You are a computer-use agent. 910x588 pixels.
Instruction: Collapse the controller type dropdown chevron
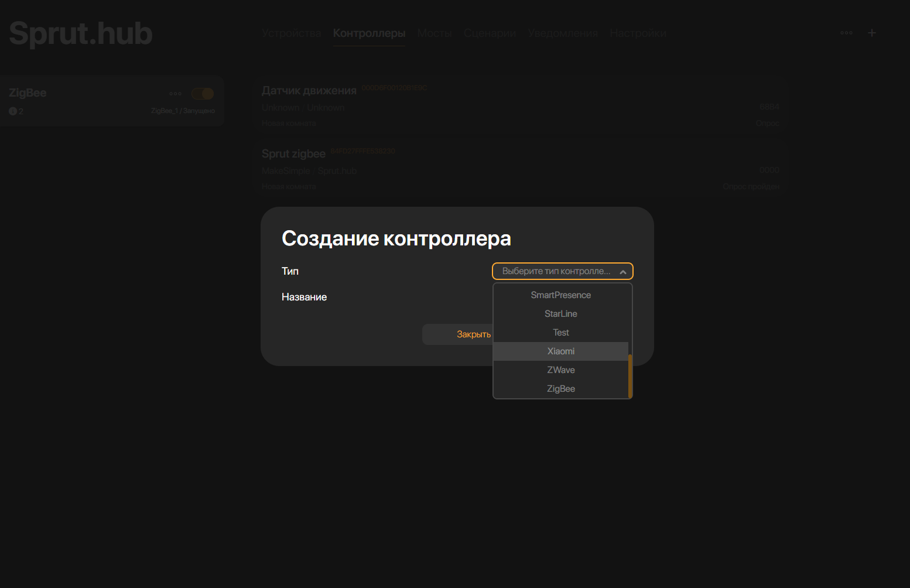point(623,272)
